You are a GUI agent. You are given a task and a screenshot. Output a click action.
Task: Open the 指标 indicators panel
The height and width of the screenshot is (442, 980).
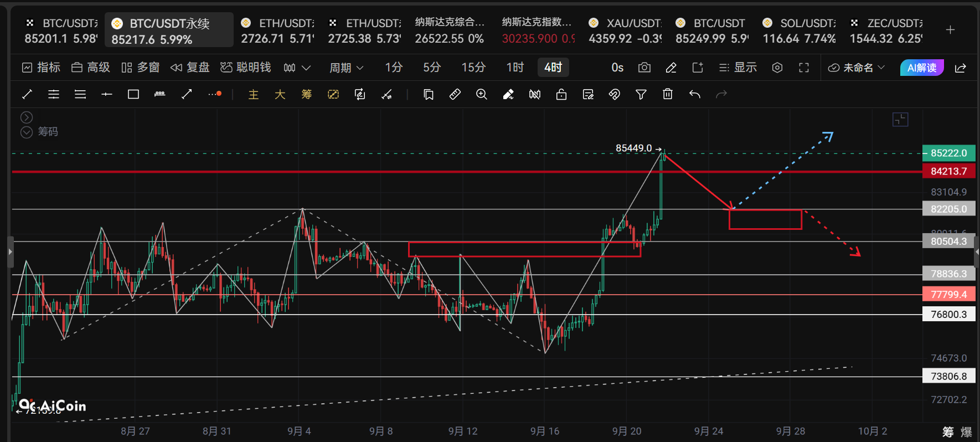pyautogui.click(x=41, y=68)
